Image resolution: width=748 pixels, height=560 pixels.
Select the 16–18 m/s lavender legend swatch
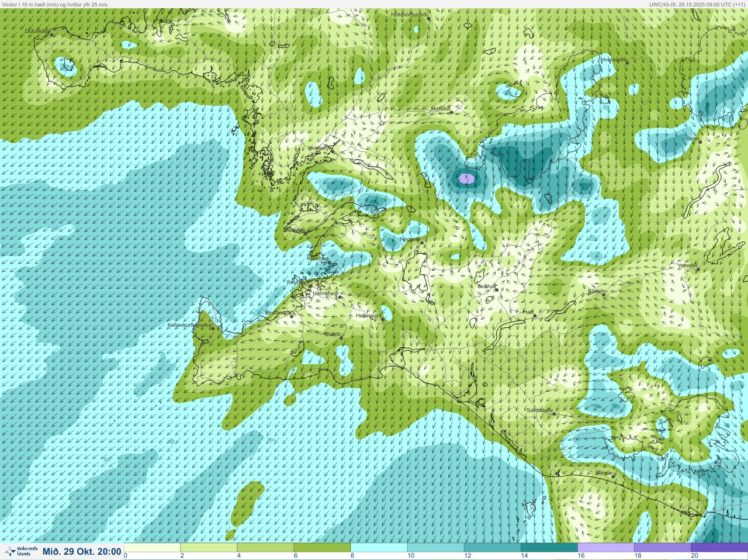click(x=605, y=548)
